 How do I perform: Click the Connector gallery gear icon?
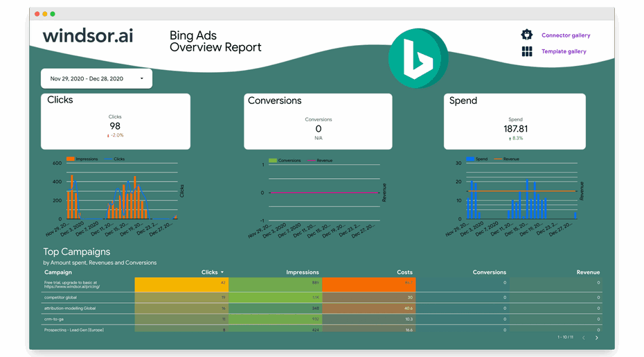526,35
